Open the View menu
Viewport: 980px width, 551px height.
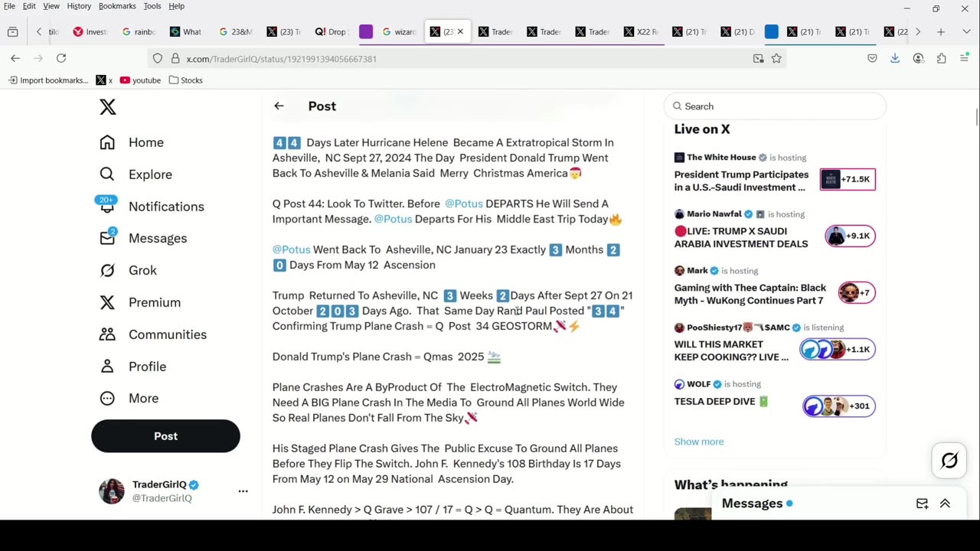[51, 6]
